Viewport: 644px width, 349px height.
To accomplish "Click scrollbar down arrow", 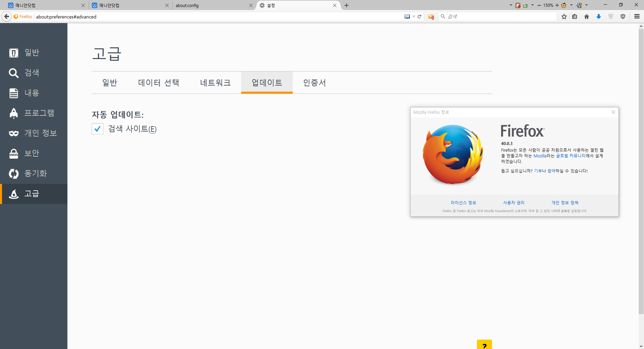I will click(641, 346).
